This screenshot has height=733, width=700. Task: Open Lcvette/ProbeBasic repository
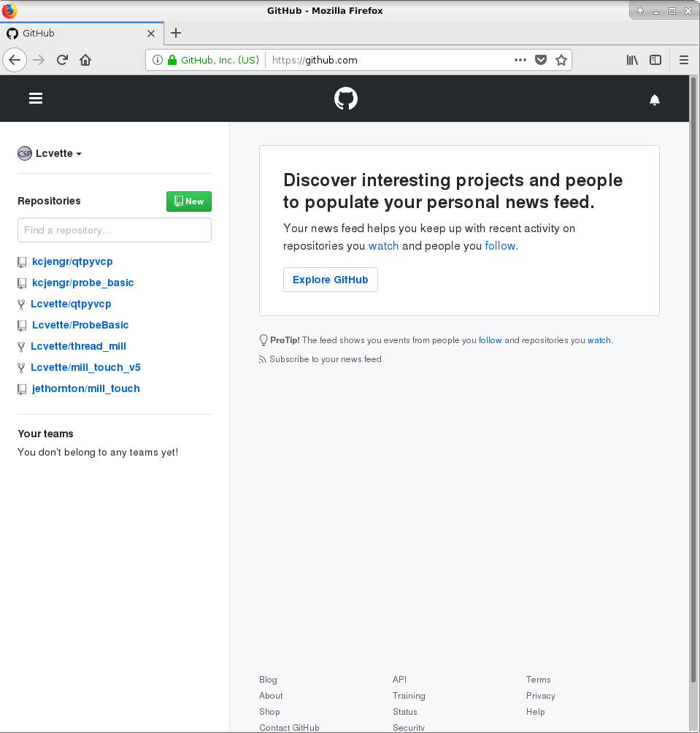pyautogui.click(x=80, y=325)
